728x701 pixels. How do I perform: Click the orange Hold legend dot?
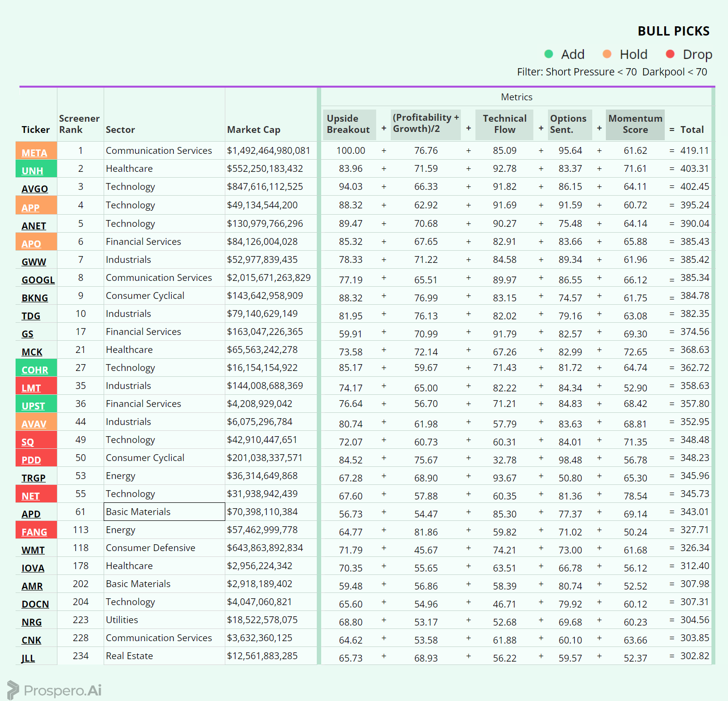pyautogui.click(x=607, y=54)
